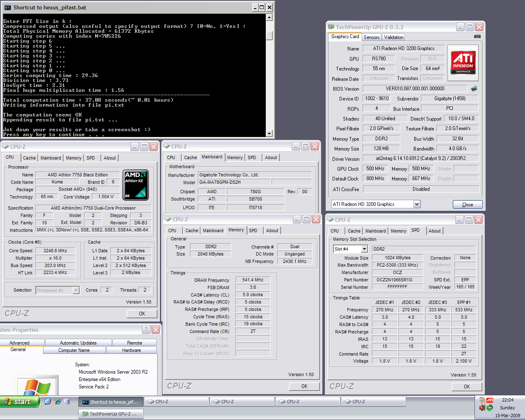
Task: Click the GPU-Z title bar app icon
Action: click(331, 27)
